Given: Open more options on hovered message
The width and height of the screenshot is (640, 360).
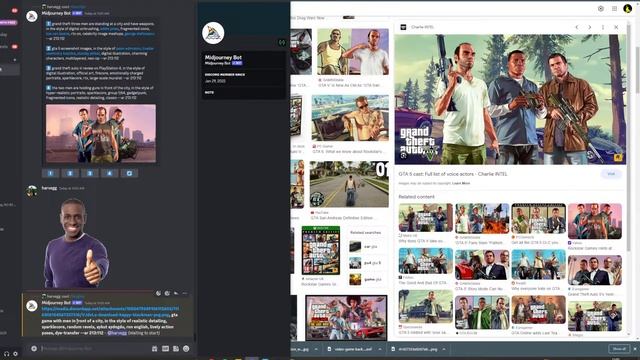Looking at the screenshot, I should point(185,293).
